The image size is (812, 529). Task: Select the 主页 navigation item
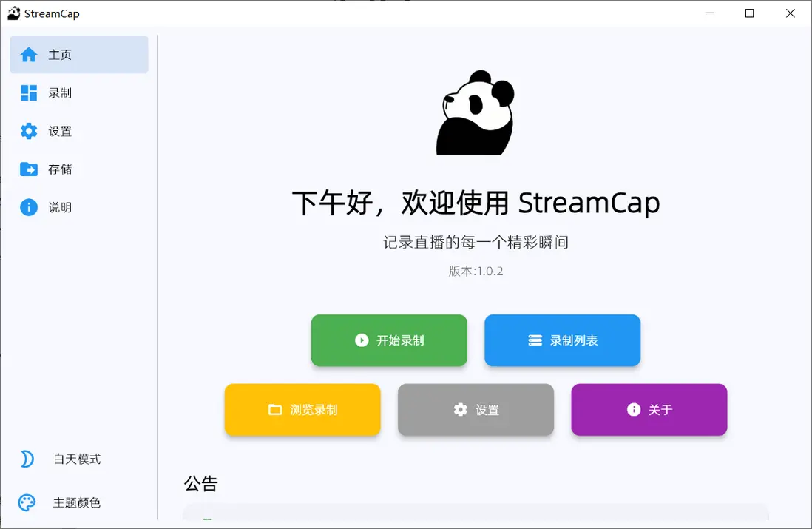click(78, 55)
